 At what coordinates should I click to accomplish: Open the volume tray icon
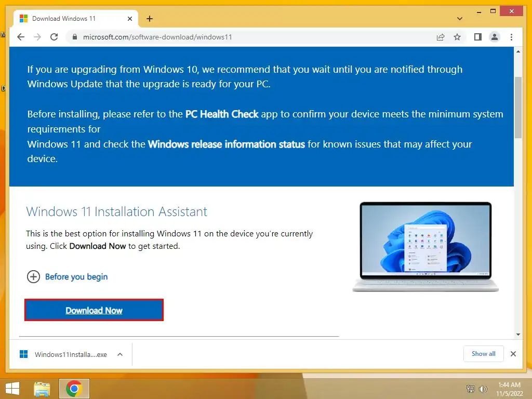pyautogui.click(x=483, y=389)
